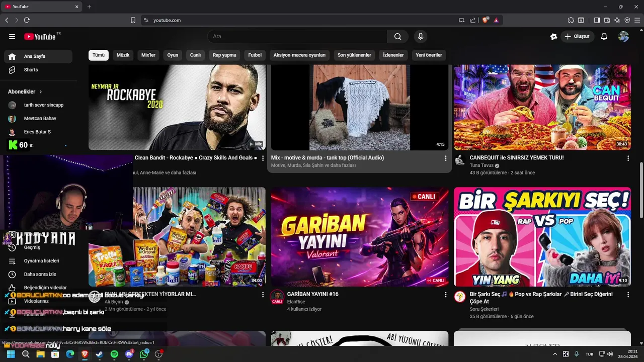Viewport: 644px width, 362px height.
Task: Select the Yeni öneriler chip
Action: [x=429, y=55]
